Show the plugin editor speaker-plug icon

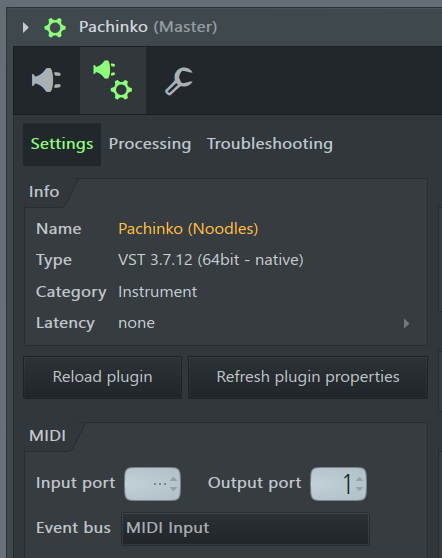point(46,80)
